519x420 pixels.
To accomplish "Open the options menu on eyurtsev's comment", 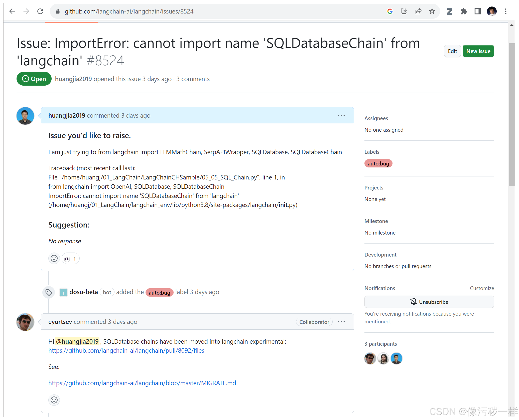I will pos(341,322).
